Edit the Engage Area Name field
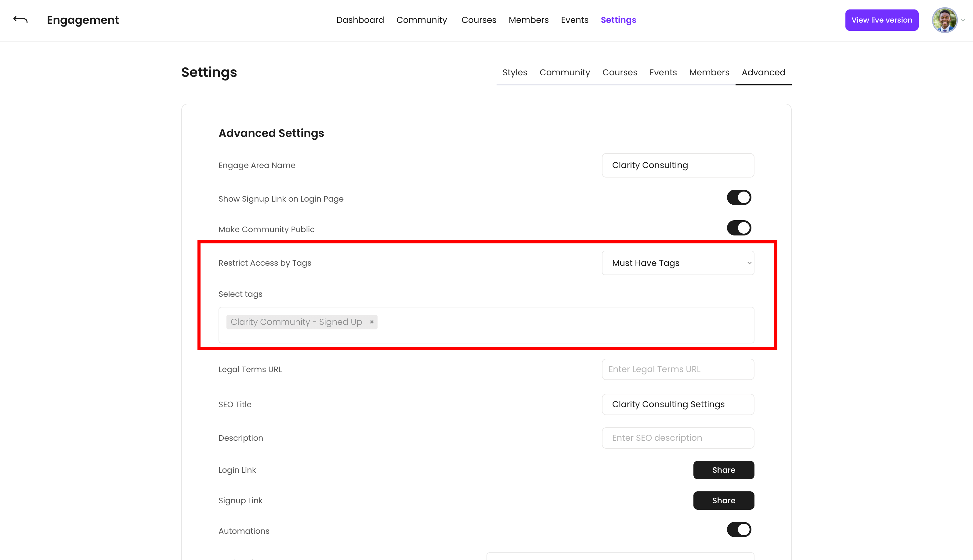 678,165
